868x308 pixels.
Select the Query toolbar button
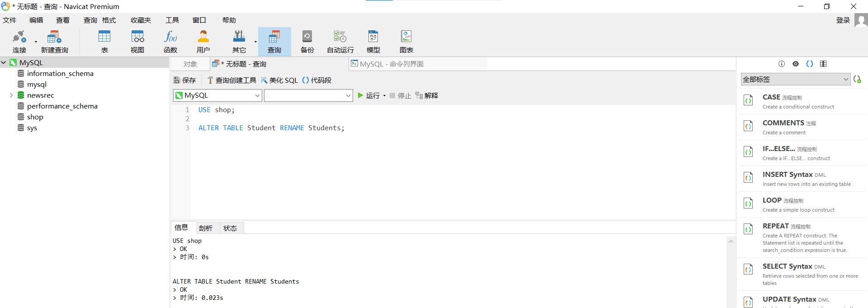(274, 42)
